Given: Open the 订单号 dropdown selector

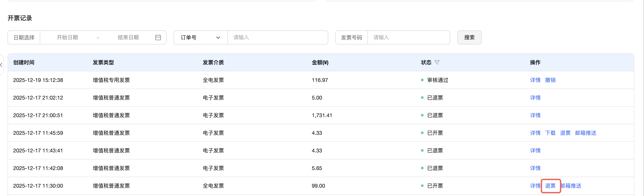Looking at the screenshot, I should point(201,37).
